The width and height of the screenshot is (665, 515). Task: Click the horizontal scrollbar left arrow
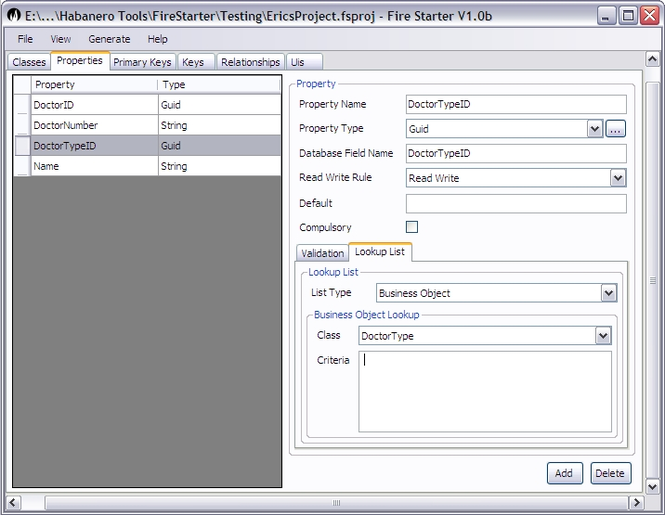point(12,503)
